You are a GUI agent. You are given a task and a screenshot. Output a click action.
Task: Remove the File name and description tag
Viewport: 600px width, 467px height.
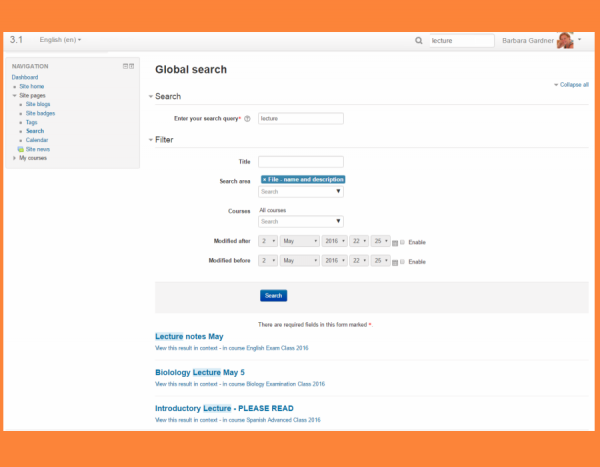pyautogui.click(x=265, y=179)
